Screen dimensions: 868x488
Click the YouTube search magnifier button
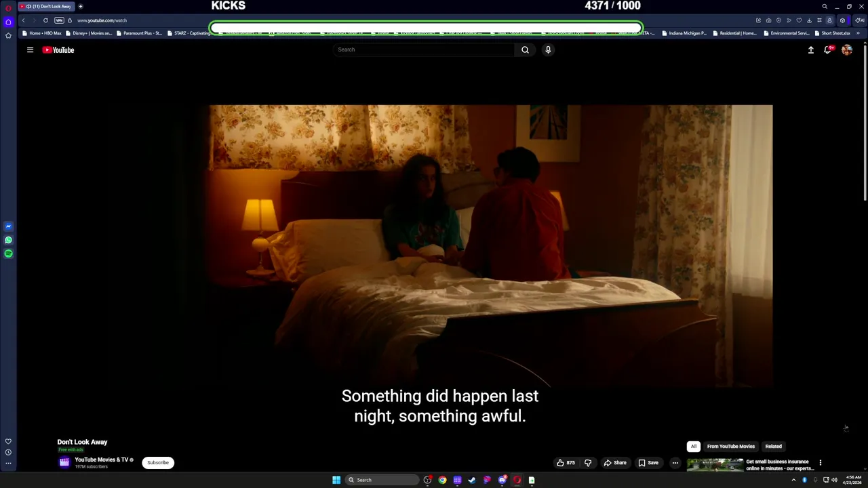click(525, 49)
